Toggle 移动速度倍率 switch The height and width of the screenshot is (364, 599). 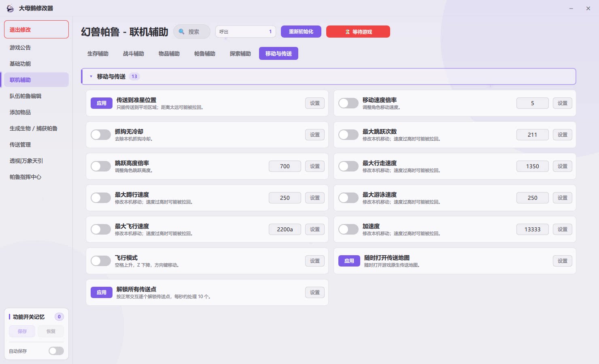[x=348, y=103]
